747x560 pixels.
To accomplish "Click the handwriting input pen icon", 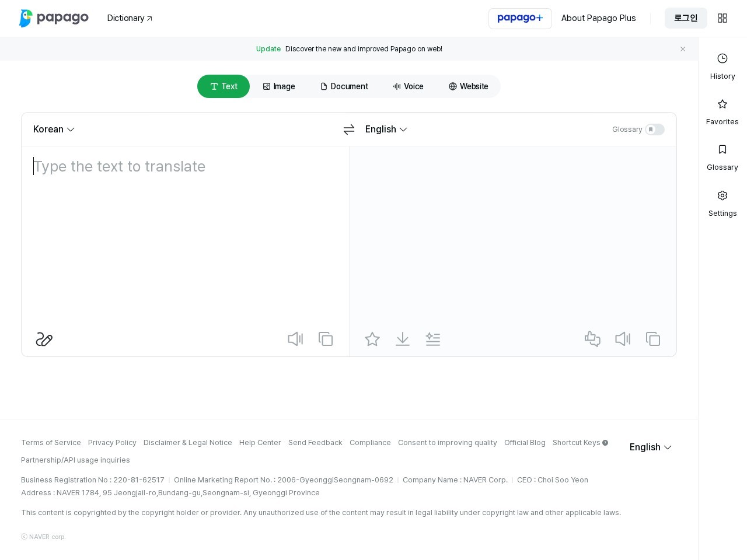I will [44, 339].
